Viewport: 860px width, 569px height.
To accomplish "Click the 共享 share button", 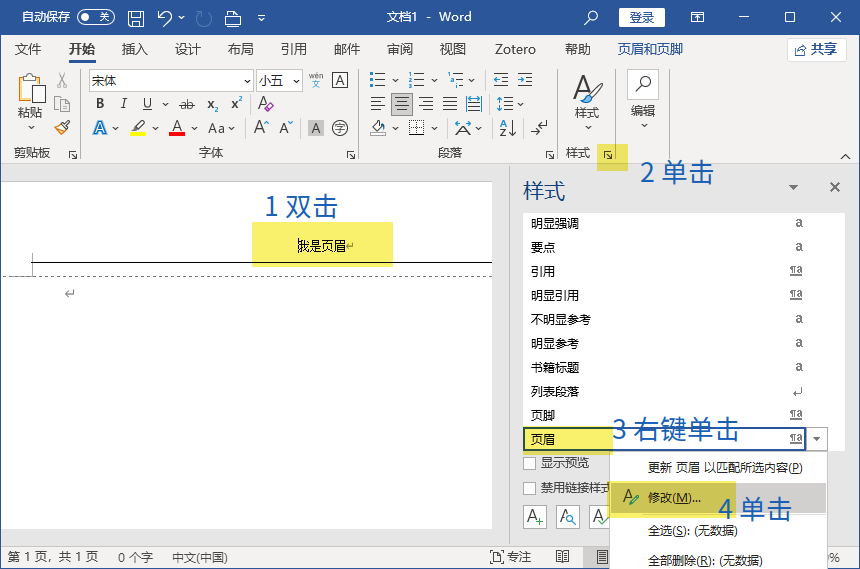I will click(x=816, y=50).
